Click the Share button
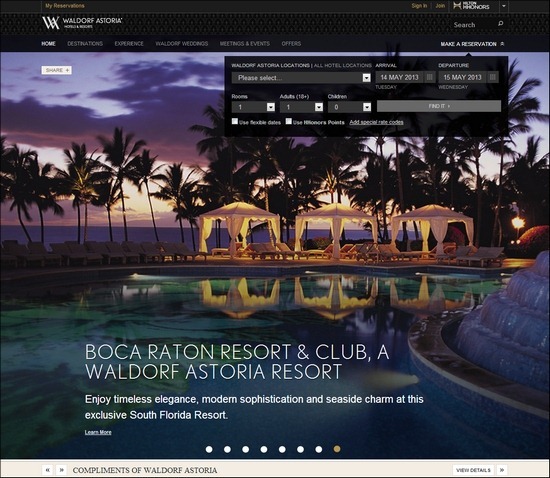This screenshot has height=478, width=550. point(56,70)
